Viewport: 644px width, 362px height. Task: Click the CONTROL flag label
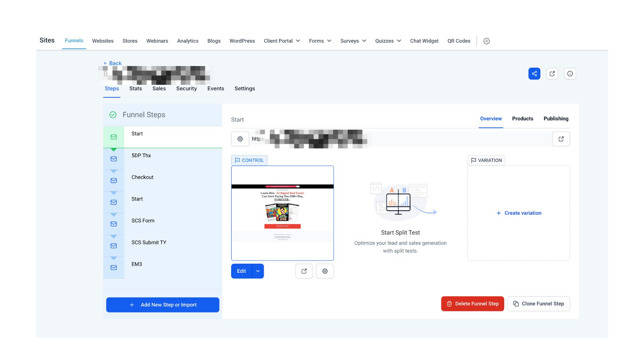click(249, 160)
